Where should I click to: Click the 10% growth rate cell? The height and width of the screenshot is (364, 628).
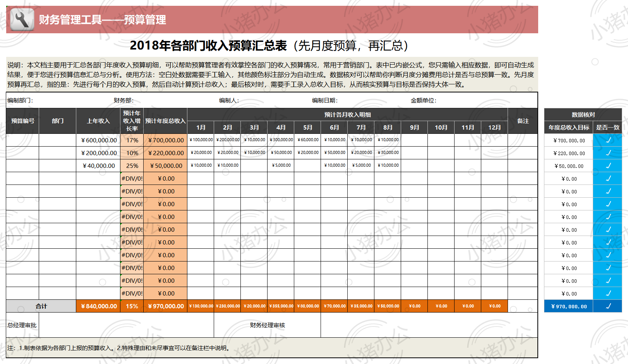(132, 153)
